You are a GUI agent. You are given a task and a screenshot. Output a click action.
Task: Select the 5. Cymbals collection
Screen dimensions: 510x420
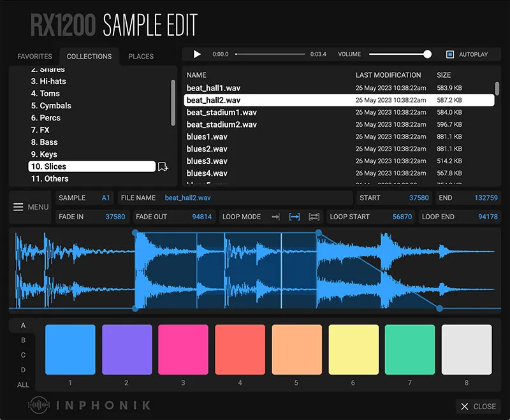click(x=51, y=106)
